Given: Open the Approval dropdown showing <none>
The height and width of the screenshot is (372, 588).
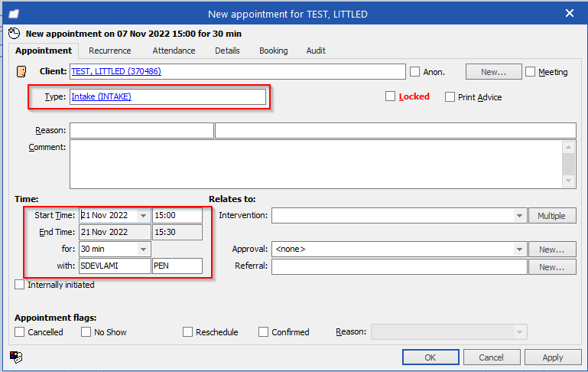Looking at the screenshot, I should click(520, 250).
